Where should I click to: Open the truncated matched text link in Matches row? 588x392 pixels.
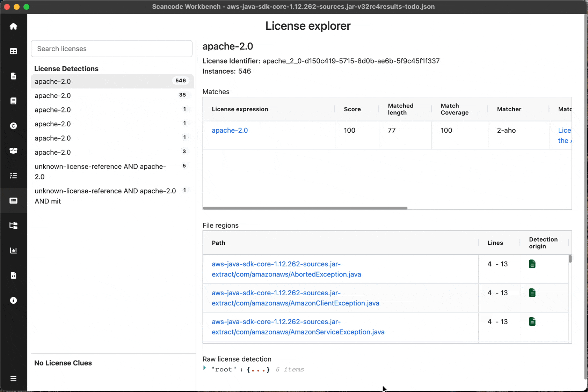[x=564, y=135]
